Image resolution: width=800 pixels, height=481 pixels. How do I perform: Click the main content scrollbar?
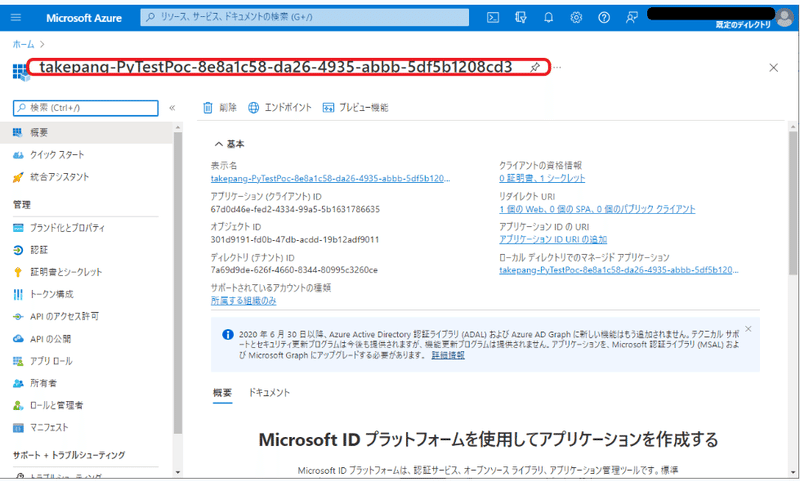pos(793,204)
